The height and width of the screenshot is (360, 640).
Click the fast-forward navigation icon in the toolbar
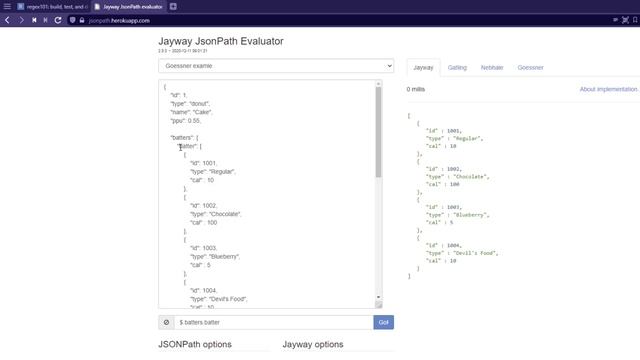coord(45,20)
